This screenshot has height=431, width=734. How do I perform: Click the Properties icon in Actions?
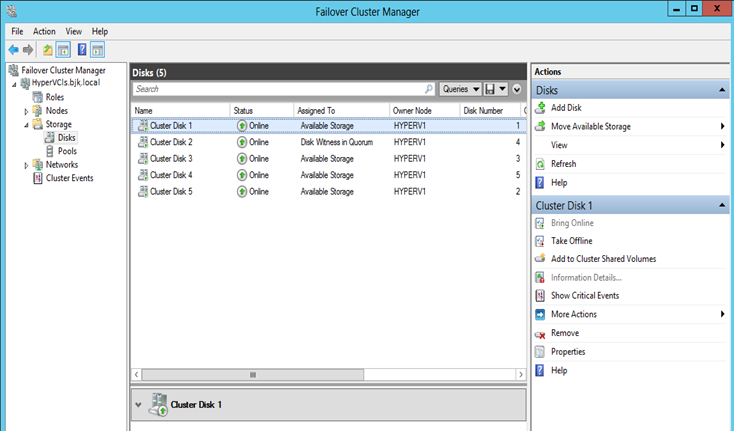pos(540,352)
